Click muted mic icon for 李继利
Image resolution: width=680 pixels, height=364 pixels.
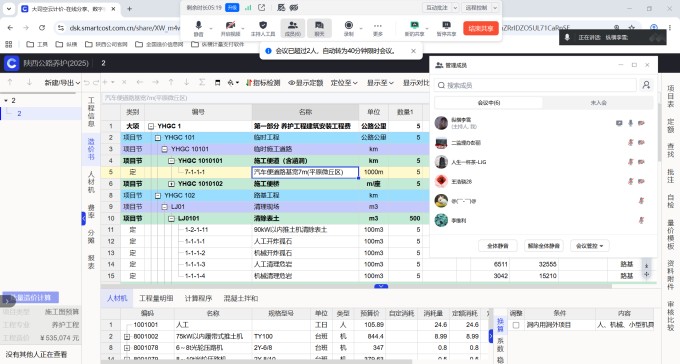(x=641, y=220)
